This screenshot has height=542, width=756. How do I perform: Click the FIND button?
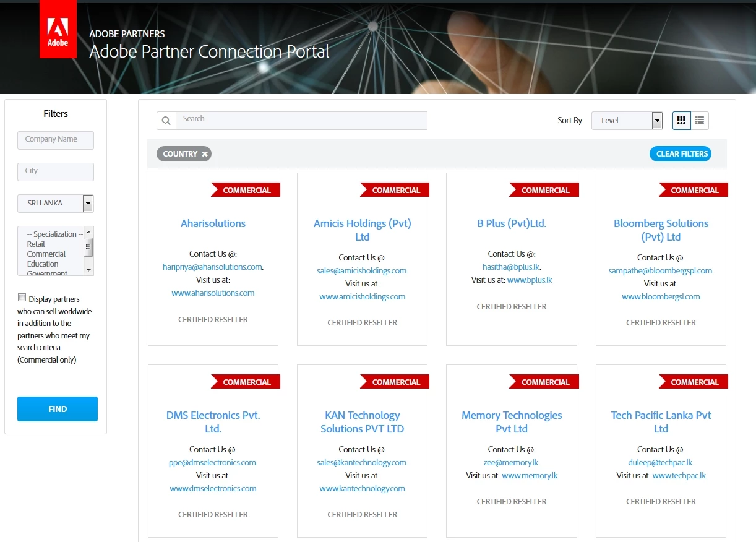pos(58,409)
